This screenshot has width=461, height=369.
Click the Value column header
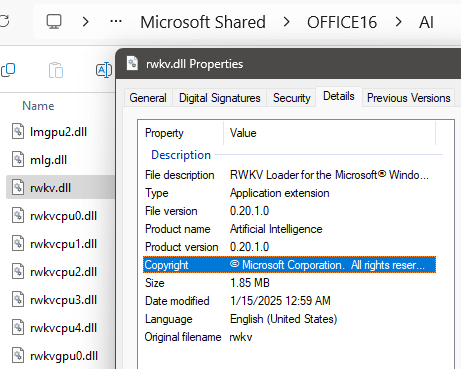[x=329, y=133]
